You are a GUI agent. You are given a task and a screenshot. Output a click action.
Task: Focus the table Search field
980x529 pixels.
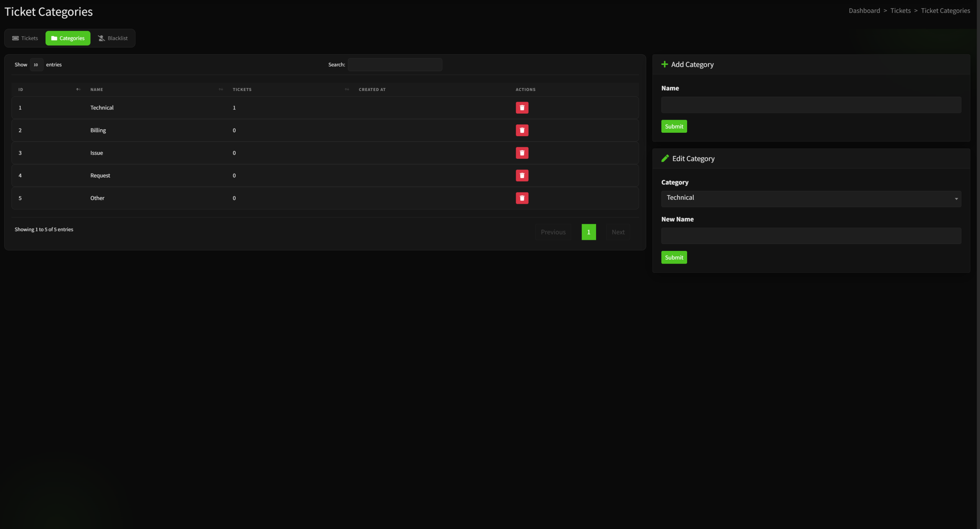[395, 65]
